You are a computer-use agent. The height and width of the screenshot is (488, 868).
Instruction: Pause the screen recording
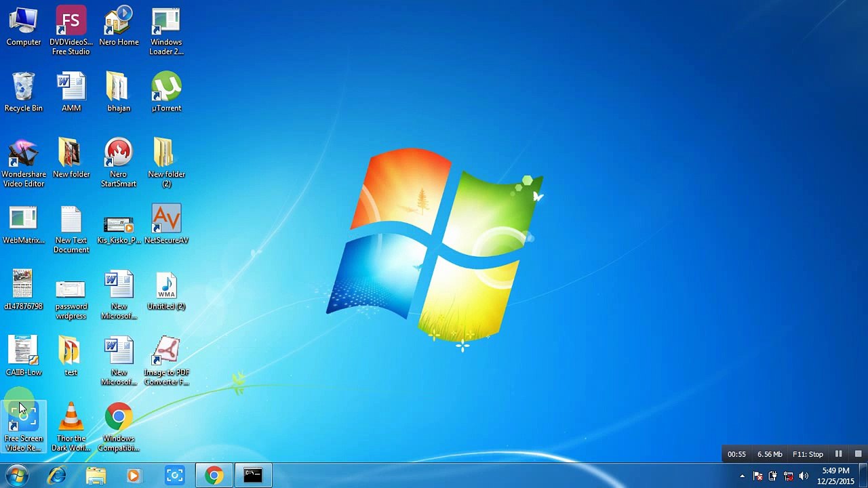point(839,454)
